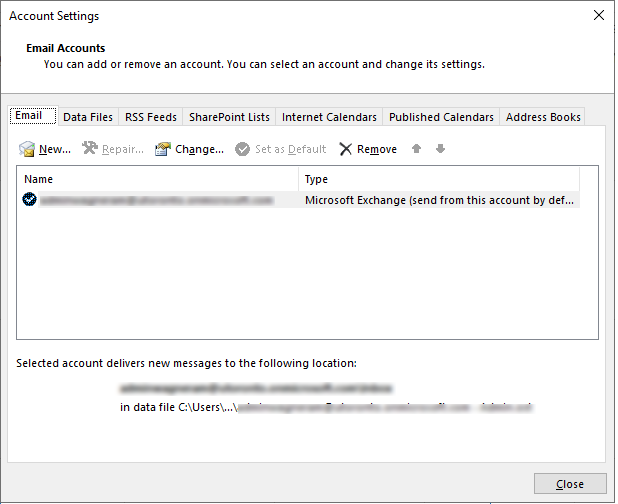The image size is (618, 504).
Task: Click the Exchange account status icon
Action: (29, 199)
